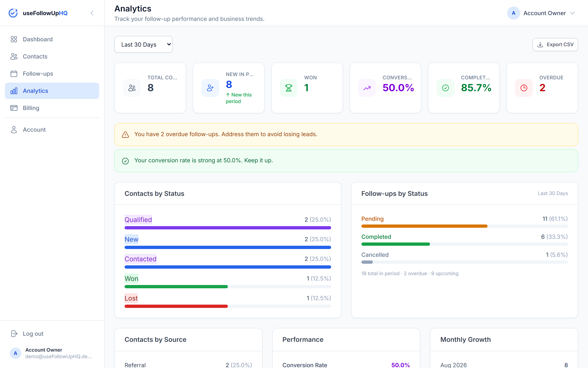Click the Qualified purple progress bar

(x=228, y=228)
